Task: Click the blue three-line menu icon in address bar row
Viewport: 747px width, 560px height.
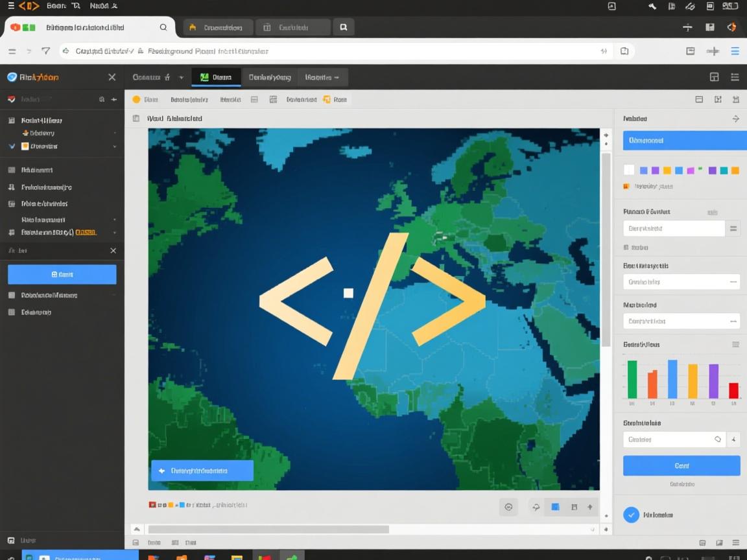Action: tap(735, 51)
